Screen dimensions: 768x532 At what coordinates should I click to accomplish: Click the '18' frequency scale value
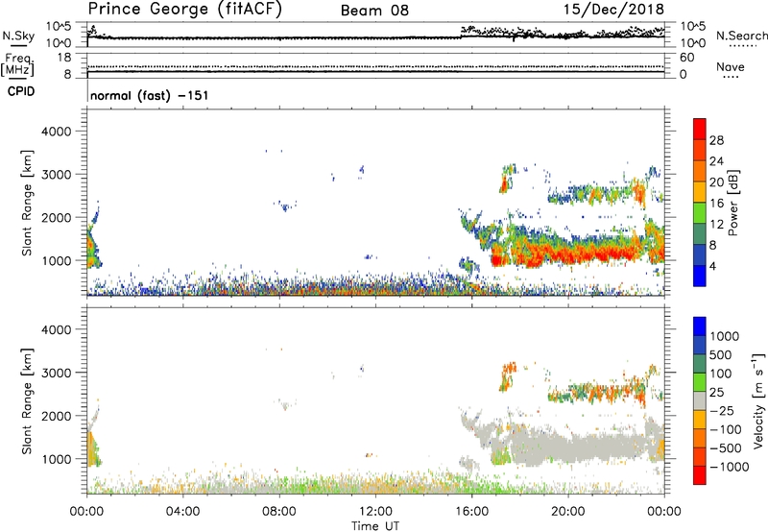click(64, 58)
